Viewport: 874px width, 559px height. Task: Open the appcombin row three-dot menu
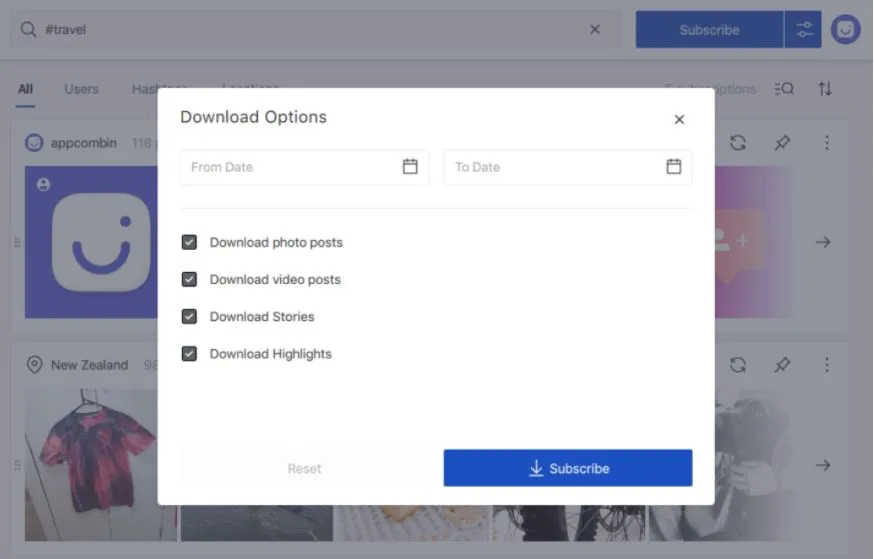point(827,143)
